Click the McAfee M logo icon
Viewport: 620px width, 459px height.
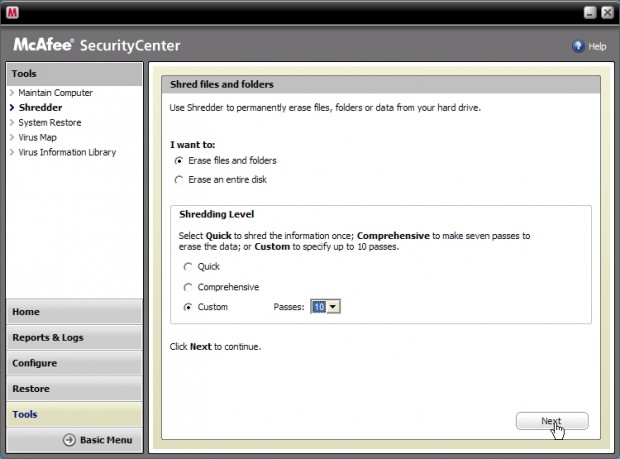12,13
